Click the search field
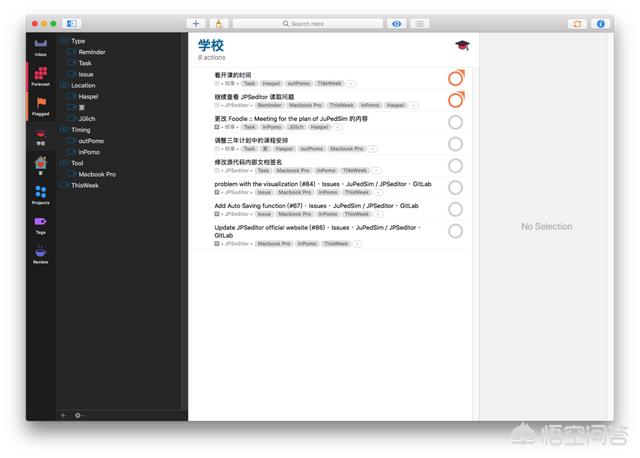Viewport: 640px width, 458px height. [x=308, y=24]
